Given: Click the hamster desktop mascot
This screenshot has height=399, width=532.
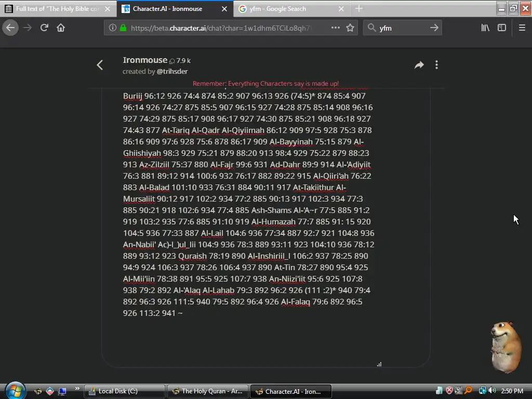Looking at the screenshot, I should tap(506, 347).
